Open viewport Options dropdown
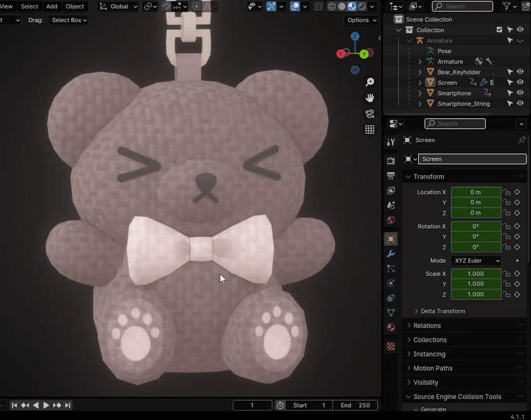Image resolution: width=531 pixels, height=420 pixels. pyautogui.click(x=361, y=20)
